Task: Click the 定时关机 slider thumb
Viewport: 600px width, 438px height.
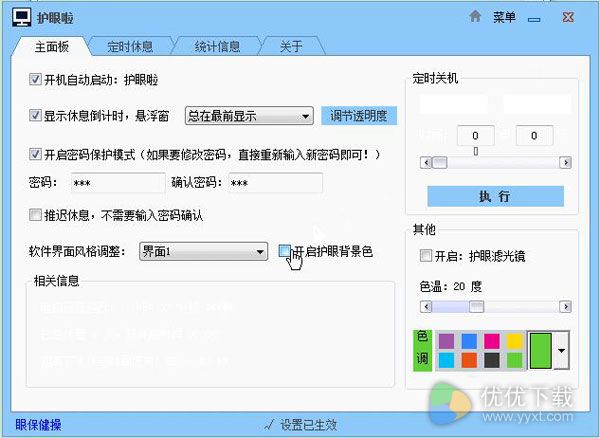Action: click(x=439, y=163)
